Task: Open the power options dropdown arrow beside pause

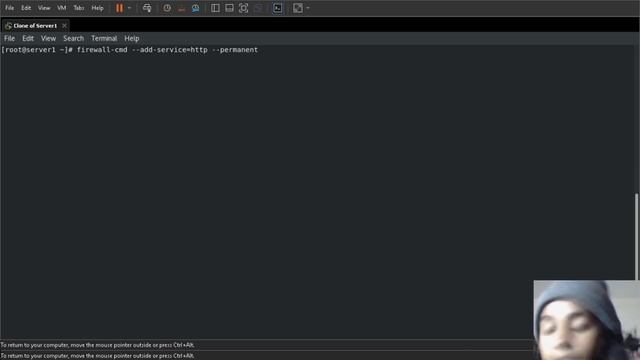Action: pyautogui.click(x=129, y=8)
